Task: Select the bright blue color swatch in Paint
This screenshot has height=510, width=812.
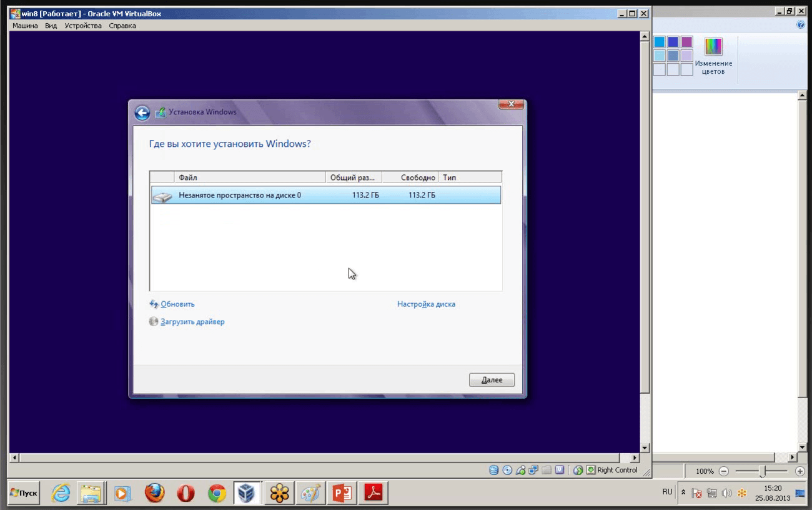Action: pos(660,42)
